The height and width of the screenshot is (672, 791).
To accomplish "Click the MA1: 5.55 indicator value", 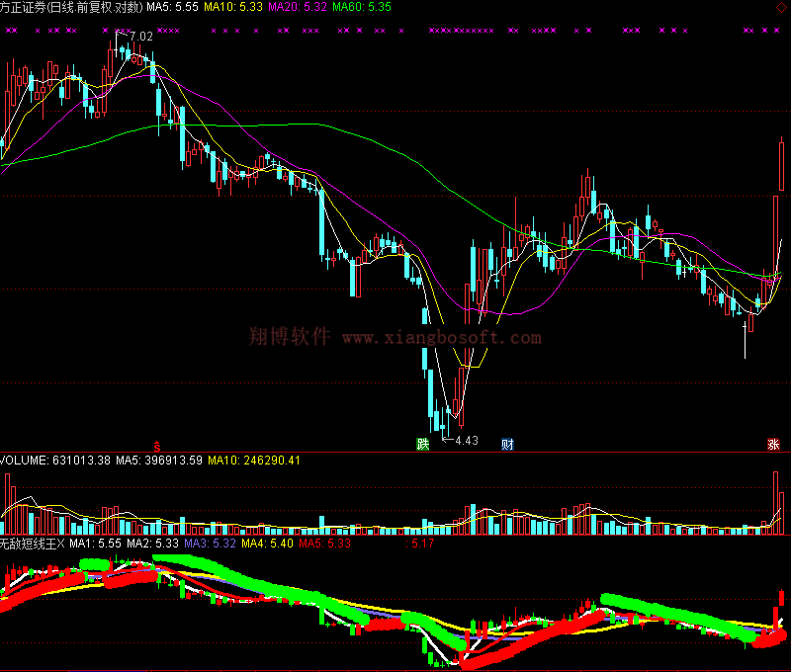I will [x=95, y=544].
